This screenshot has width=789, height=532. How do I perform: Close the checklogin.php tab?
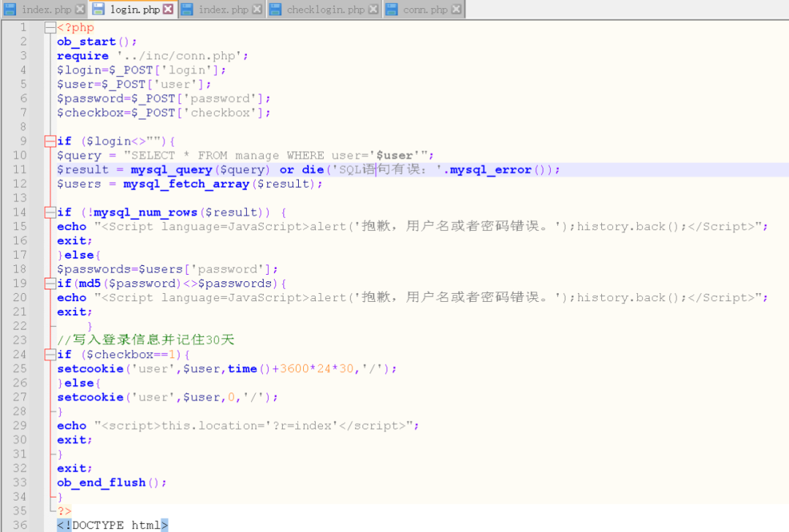click(373, 9)
